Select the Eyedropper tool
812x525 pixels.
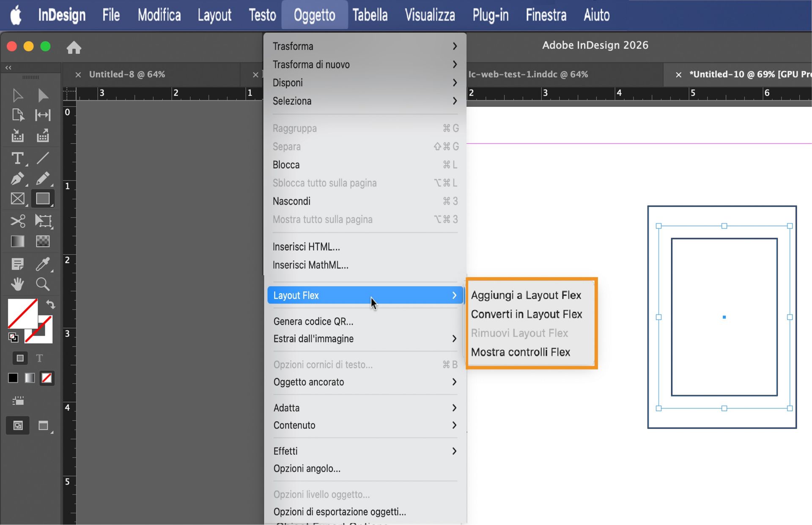click(x=42, y=264)
